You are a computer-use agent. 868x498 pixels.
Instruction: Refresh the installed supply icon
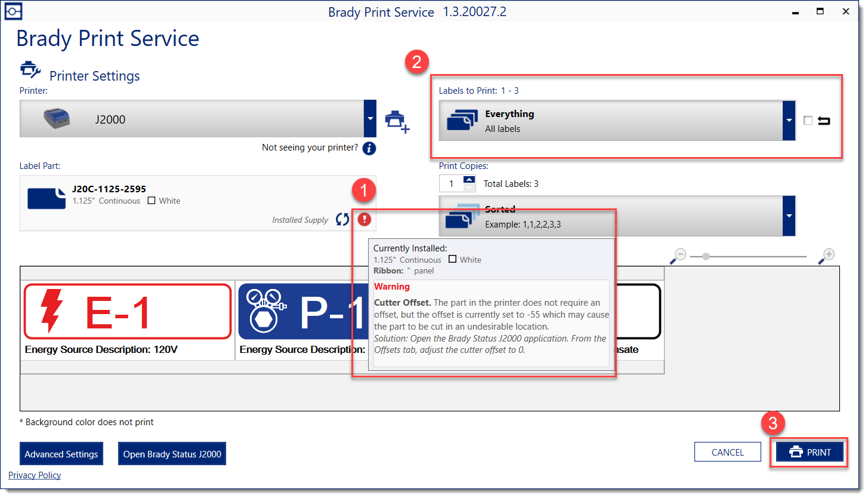point(342,220)
